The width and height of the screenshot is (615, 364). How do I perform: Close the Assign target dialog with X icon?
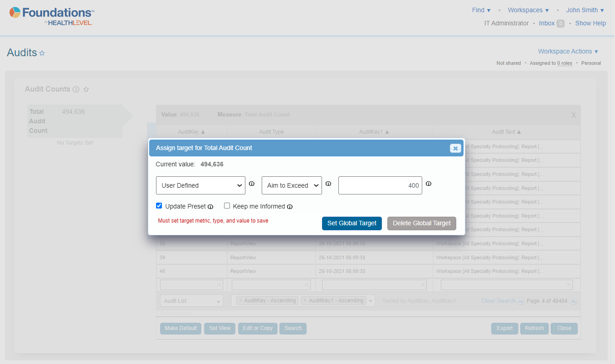point(455,148)
